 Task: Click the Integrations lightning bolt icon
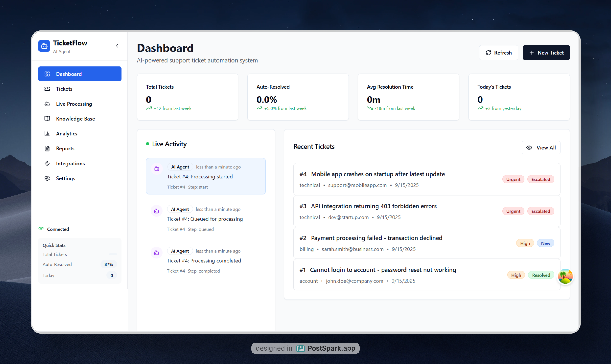[47, 164]
